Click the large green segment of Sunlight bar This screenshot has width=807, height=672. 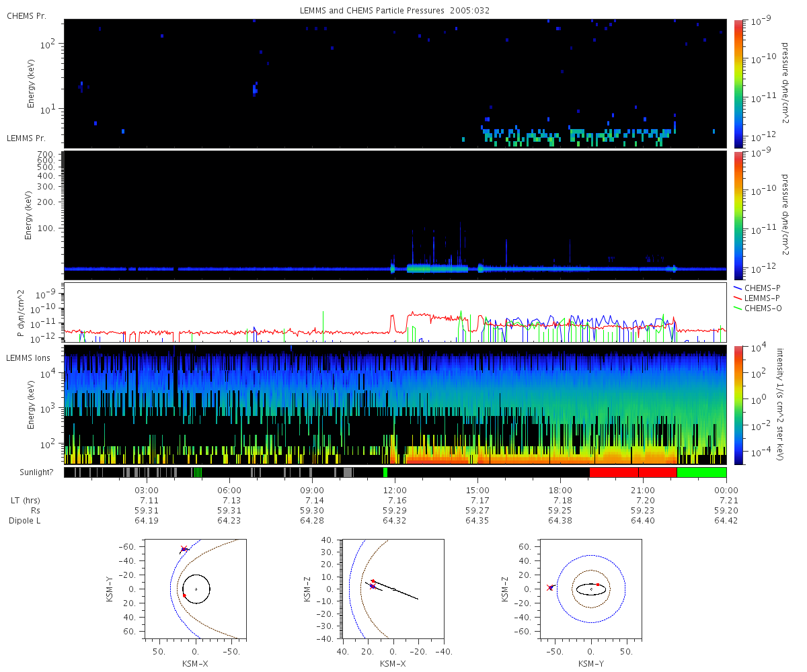701,472
